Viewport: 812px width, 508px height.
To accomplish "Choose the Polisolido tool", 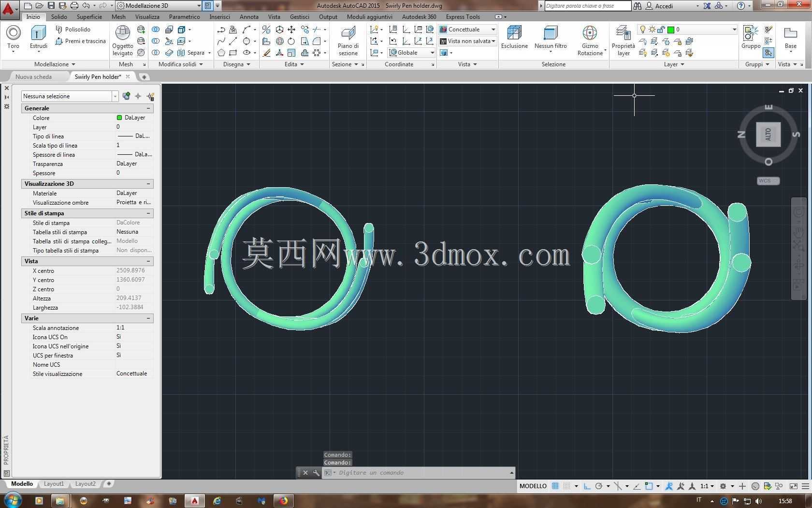I will 73,30.
